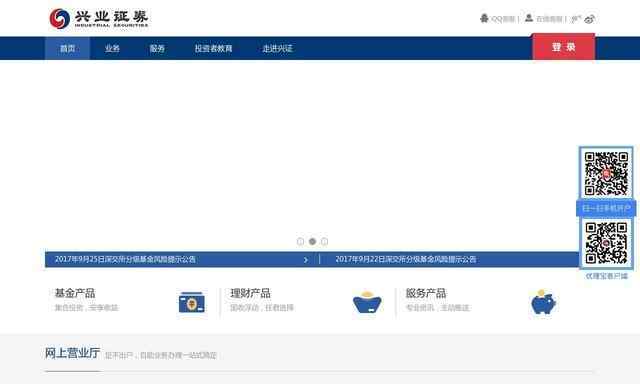The height and width of the screenshot is (384, 640).
Task: Open the 2017年9月22日 fund risk announcement
Action: 406,259
